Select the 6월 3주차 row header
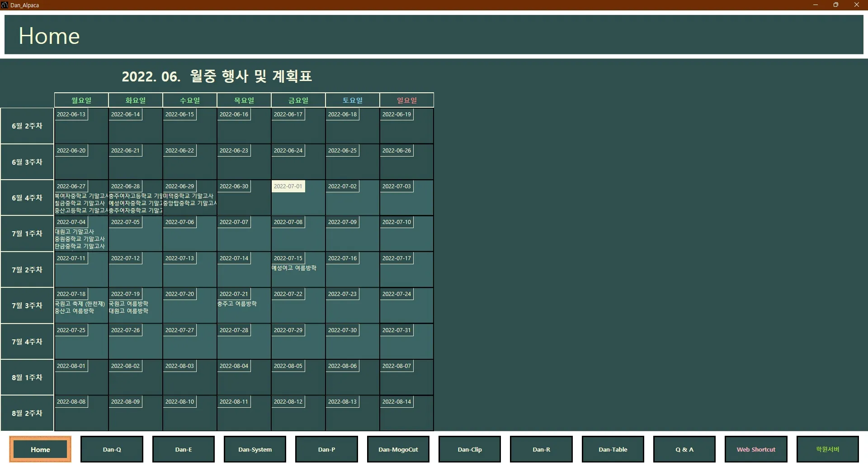This screenshot has width=868, height=467. 27,162
